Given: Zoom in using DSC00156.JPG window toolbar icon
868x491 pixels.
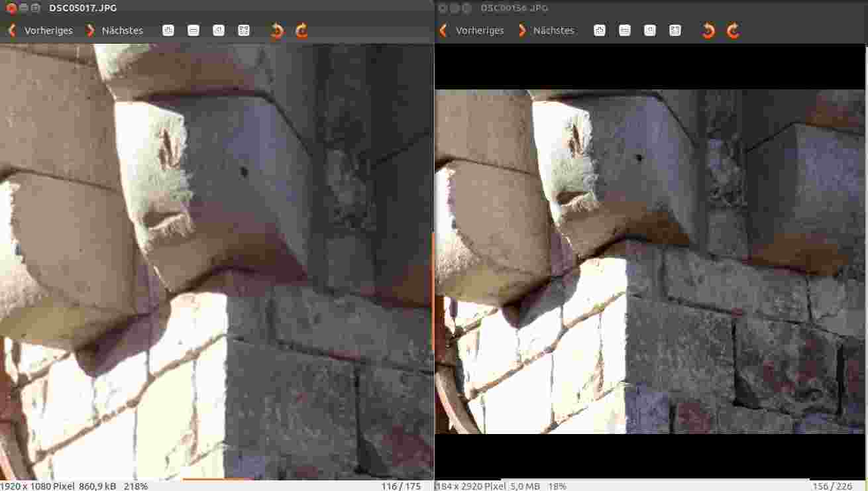Looking at the screenshot, I should pos(600,30).
